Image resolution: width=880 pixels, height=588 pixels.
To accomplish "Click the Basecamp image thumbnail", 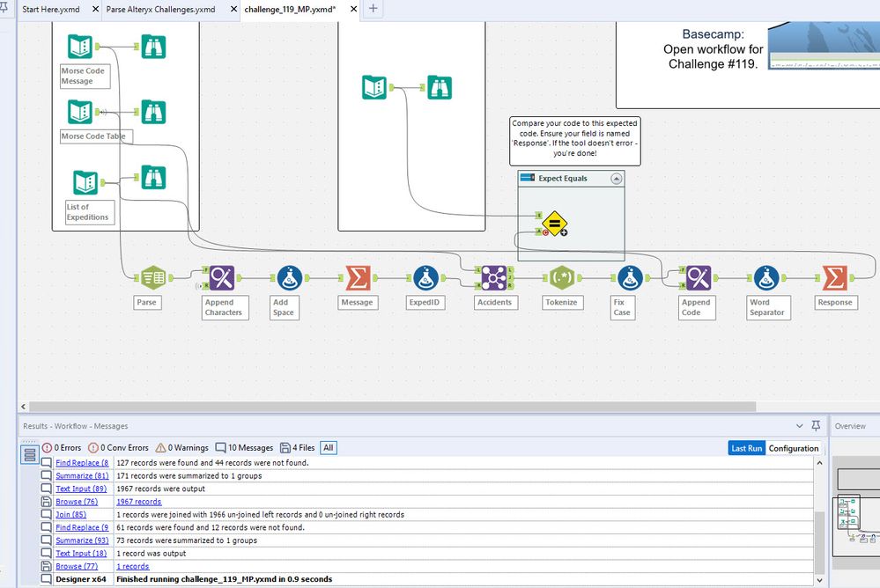I will [824, 46].
